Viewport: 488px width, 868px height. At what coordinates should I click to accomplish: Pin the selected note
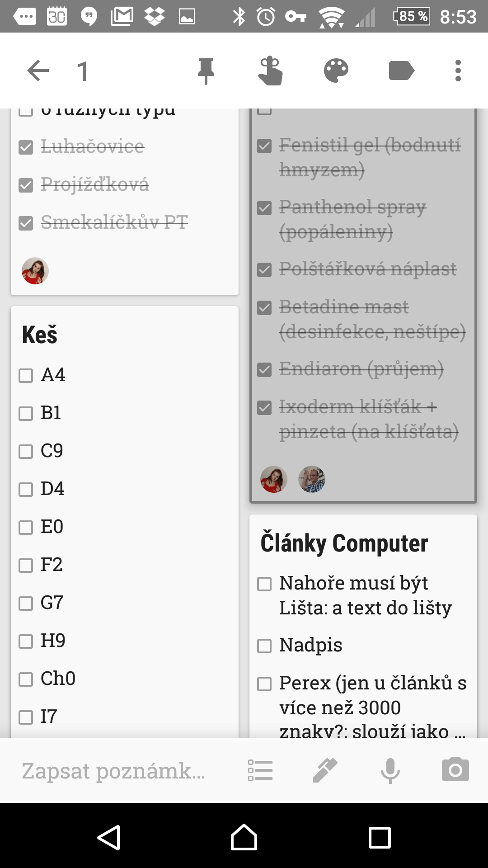tap(206, 71)
